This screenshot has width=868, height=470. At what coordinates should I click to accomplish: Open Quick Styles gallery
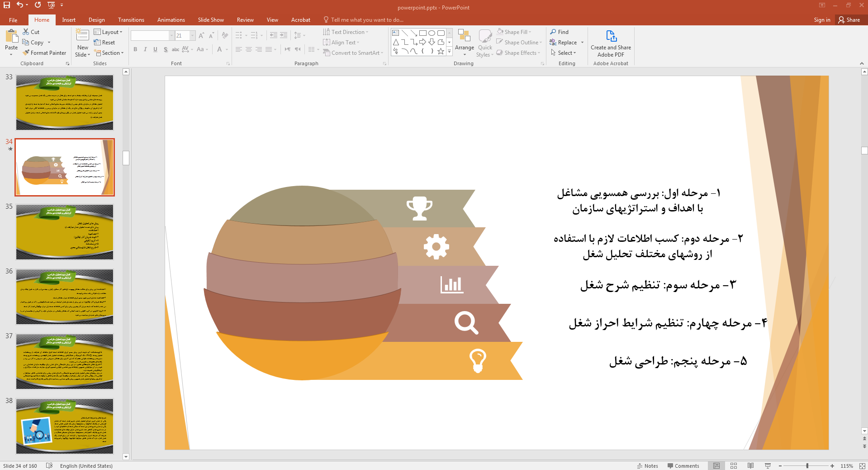485,43
